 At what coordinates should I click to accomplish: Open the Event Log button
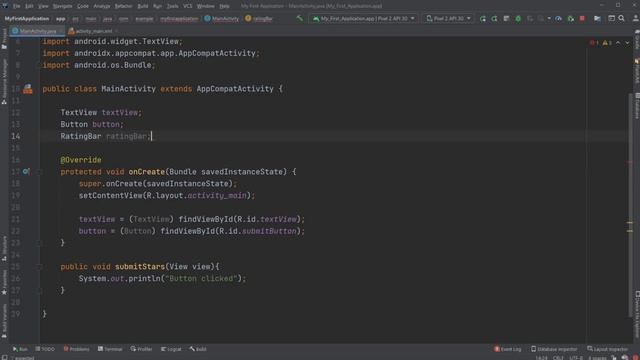point(508,349)
